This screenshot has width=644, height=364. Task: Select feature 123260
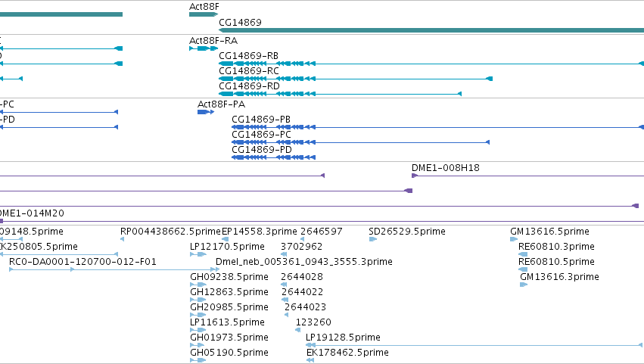313,323
